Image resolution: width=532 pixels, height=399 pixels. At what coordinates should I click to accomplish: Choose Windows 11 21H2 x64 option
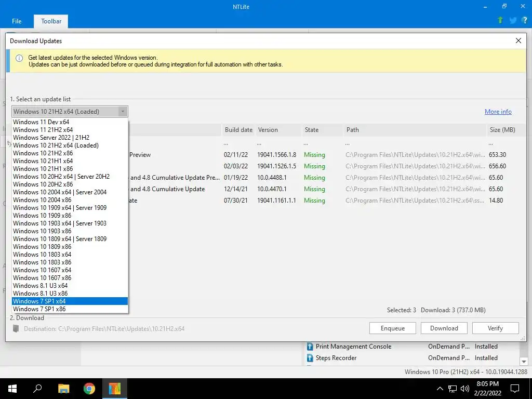click(70, 129)
